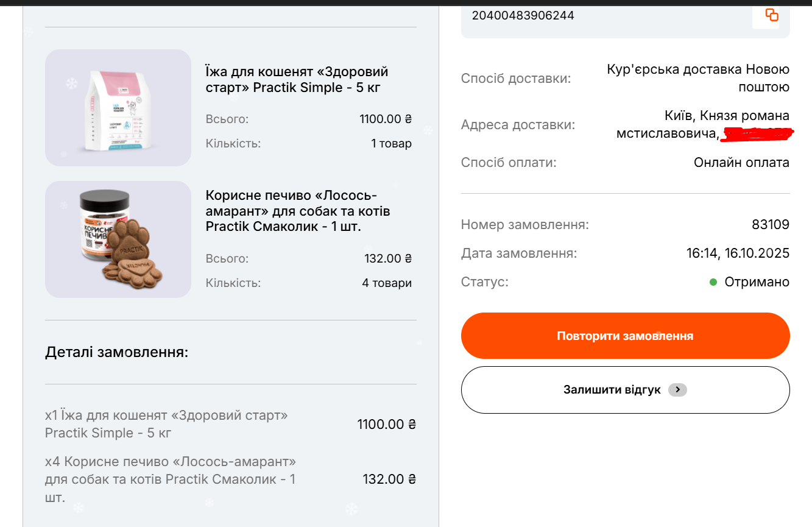Click the Деталі замовлення heading

(x=116, y=352)
